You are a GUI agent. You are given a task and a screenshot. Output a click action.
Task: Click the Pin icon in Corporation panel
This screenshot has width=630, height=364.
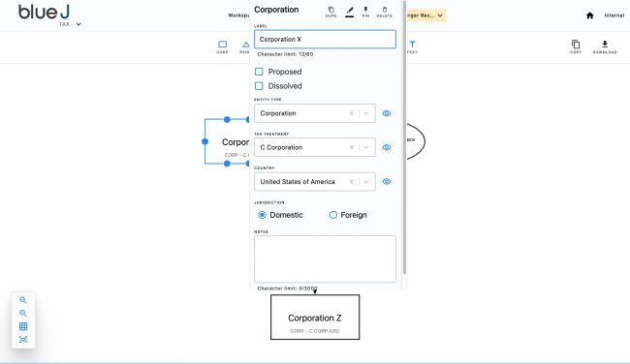click(365, 12)
